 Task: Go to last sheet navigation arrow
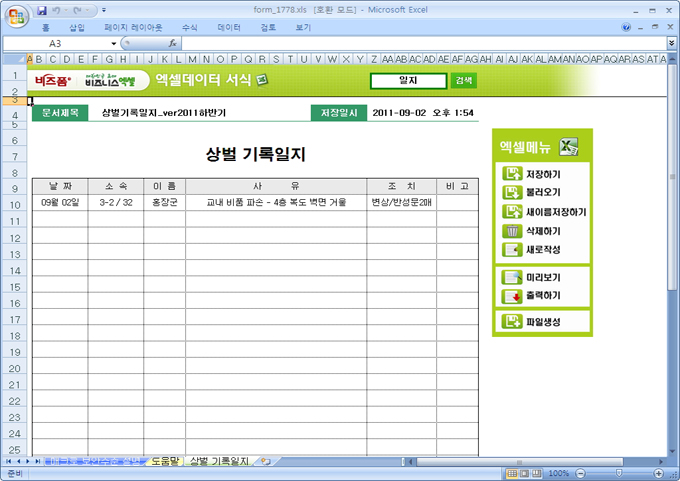(x=38, y=461)
